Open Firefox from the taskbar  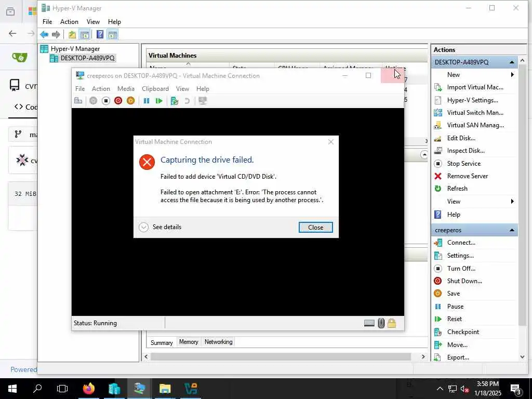click(x=89, y=389)
